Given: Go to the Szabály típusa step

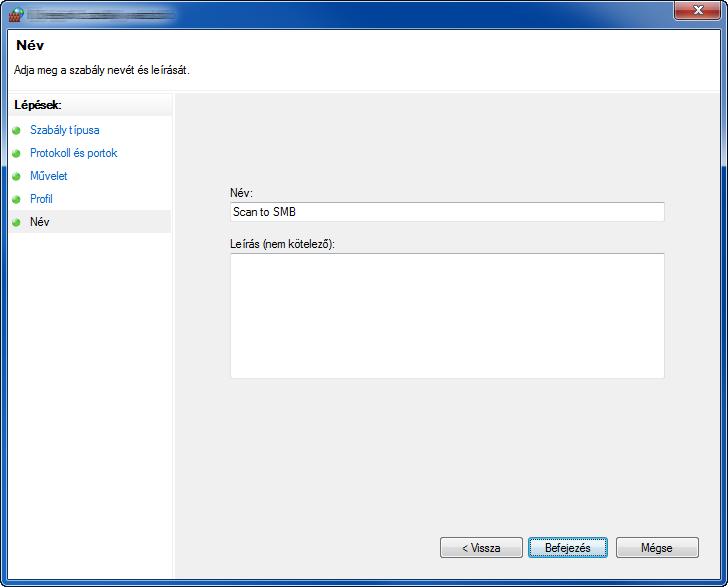Looking at the screenshot, I should coord(65,130).
